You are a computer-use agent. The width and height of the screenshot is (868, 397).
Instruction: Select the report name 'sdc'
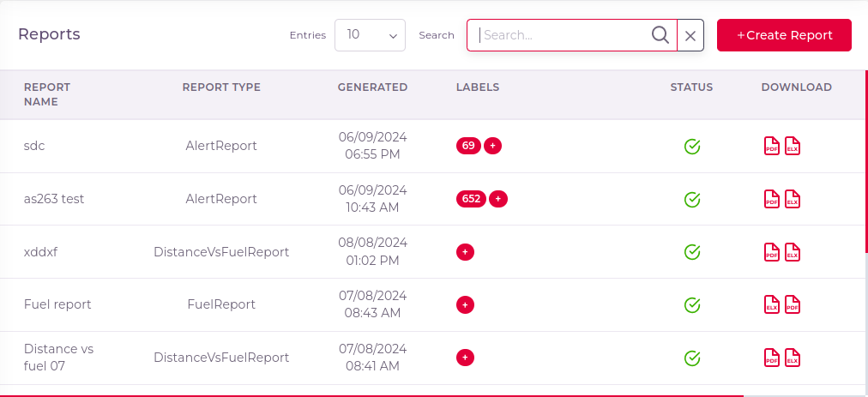point(34,146)
